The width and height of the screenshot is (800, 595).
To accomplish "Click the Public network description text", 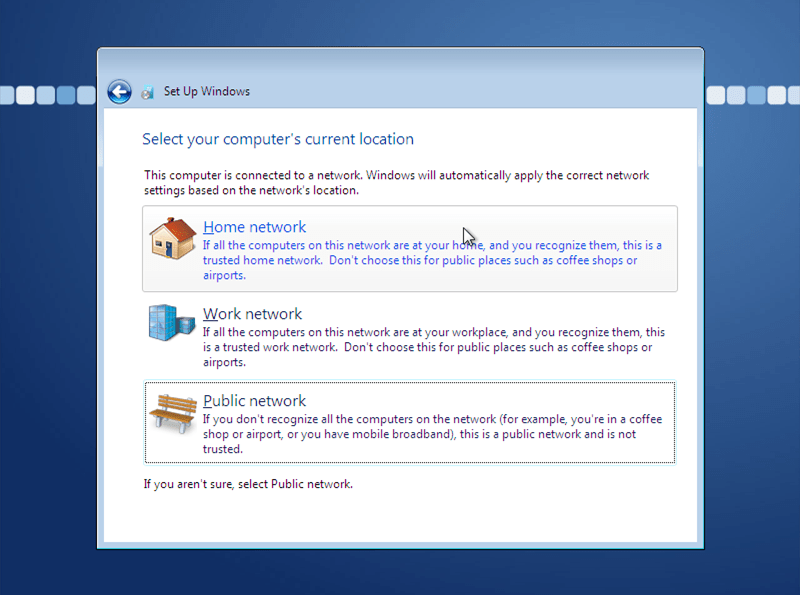I will 430,434.
